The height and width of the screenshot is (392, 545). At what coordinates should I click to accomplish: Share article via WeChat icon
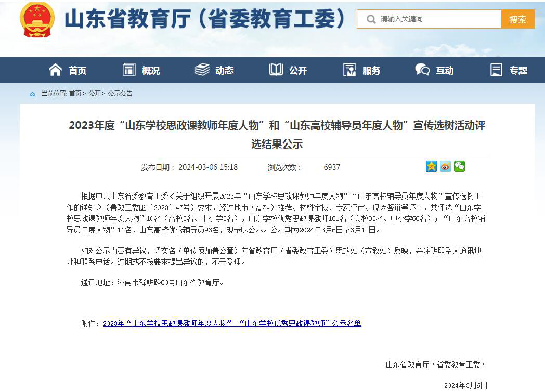coord(459,166)
